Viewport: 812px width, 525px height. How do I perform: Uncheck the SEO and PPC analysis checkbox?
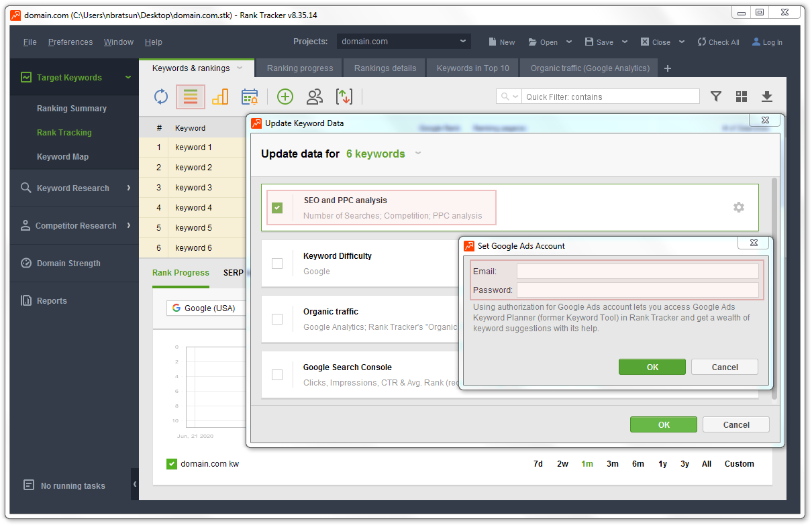click(277, 208)
